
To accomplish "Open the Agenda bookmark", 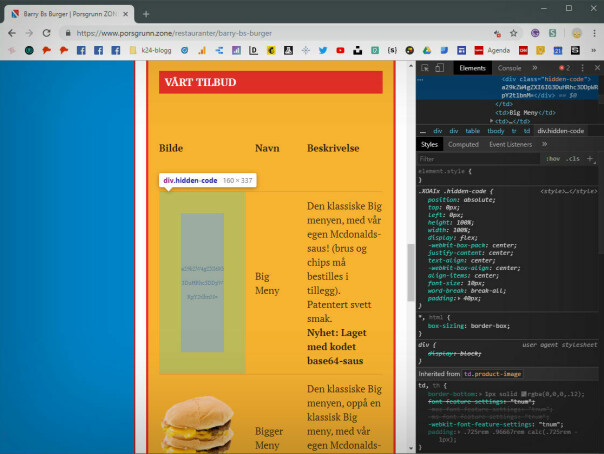I will click(x=492, y=50).
